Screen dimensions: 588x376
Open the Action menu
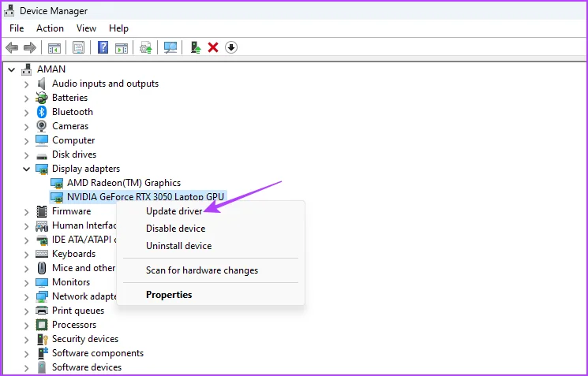coord(50,28)
